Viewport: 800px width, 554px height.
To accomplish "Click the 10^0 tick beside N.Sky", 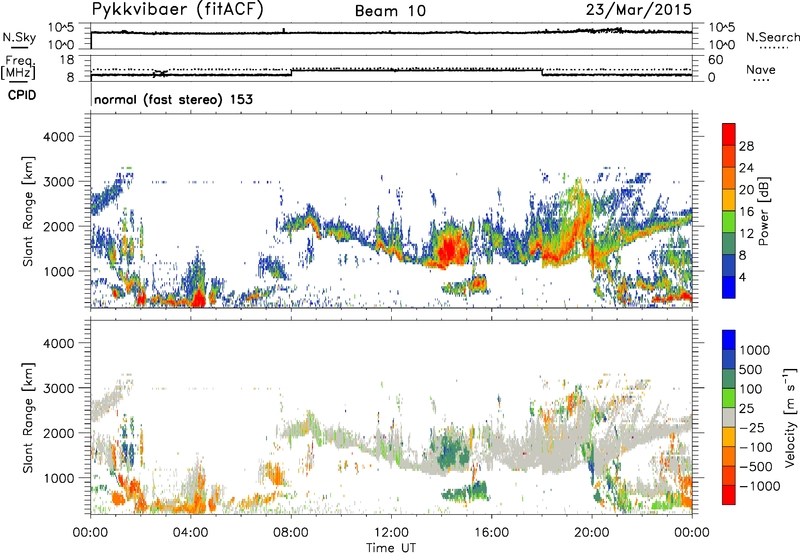I will point(61,45).
